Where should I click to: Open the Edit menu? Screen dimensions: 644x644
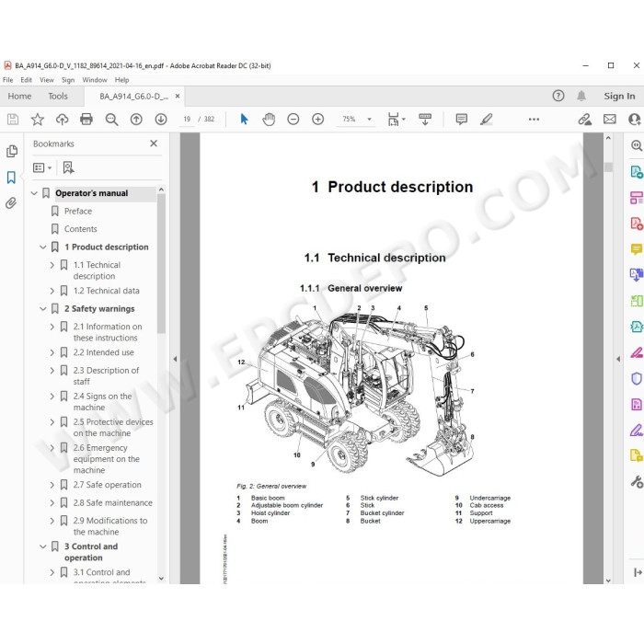click(x=27, y=80)
